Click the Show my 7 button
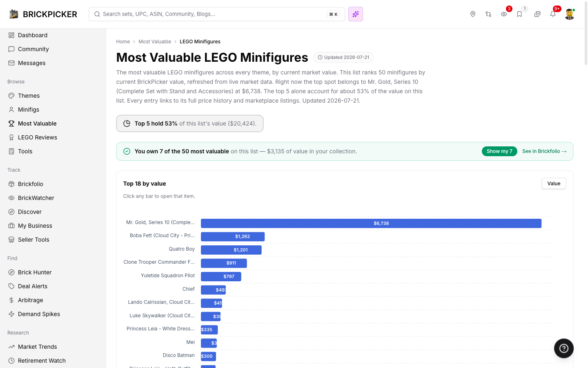The height and width of the screenshot is (368, 588). click(x=499, y=151)
